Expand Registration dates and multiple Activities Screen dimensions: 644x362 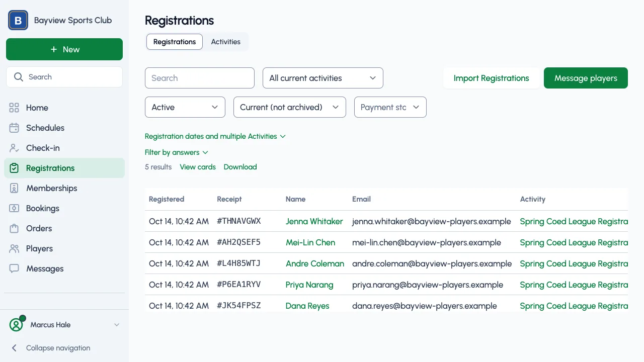click(215, 136)
